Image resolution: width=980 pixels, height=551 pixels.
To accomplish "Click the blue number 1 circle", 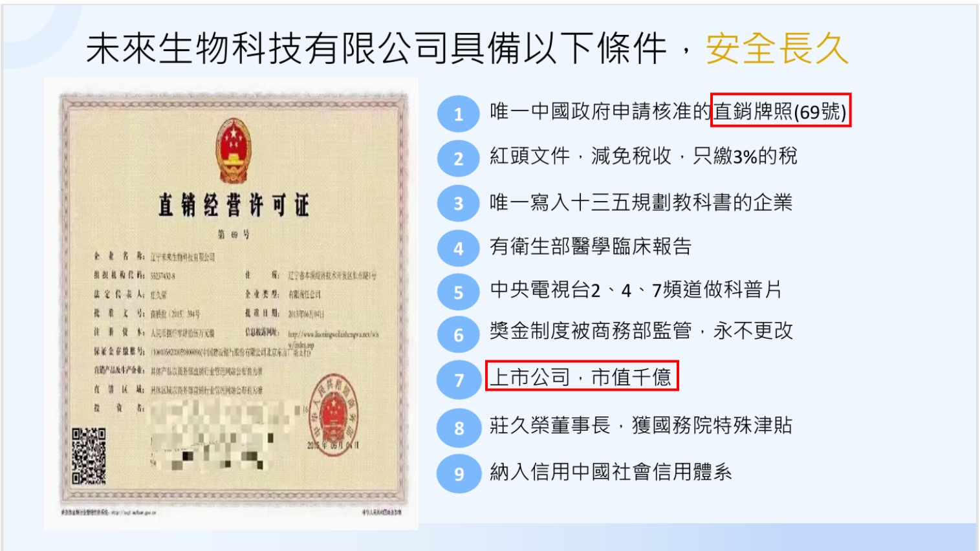I will (x=458, y=114).
